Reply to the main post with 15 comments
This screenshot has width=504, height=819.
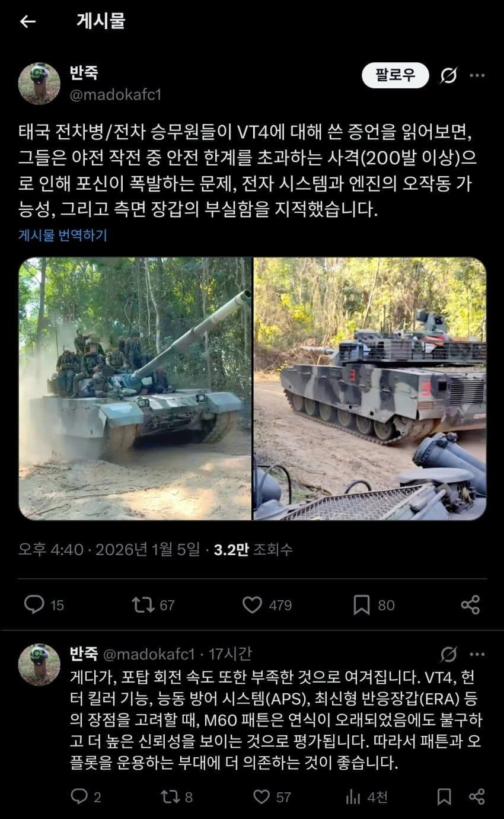coord(44,605)
